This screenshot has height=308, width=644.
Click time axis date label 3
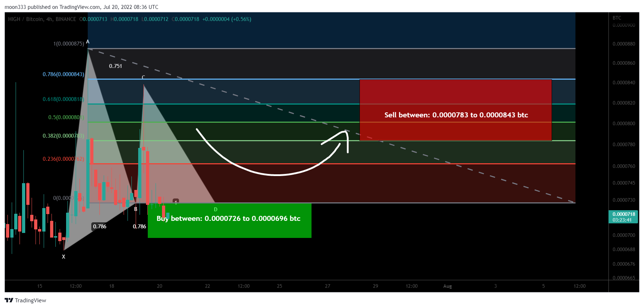point(496,286)
